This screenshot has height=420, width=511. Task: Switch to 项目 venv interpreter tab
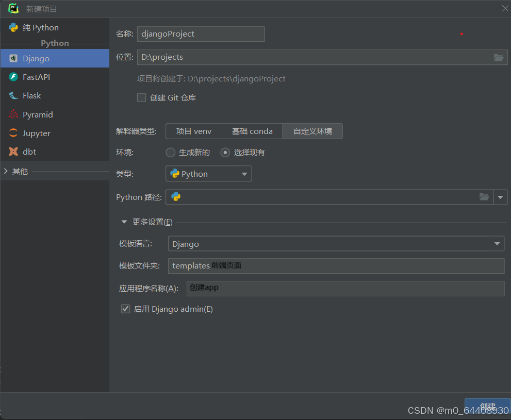tap(194, 131)
